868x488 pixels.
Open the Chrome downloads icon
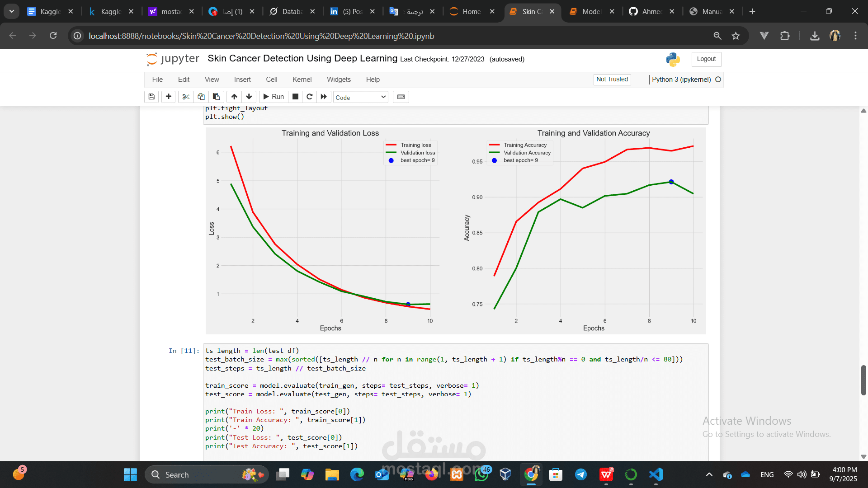pos(815,36)
